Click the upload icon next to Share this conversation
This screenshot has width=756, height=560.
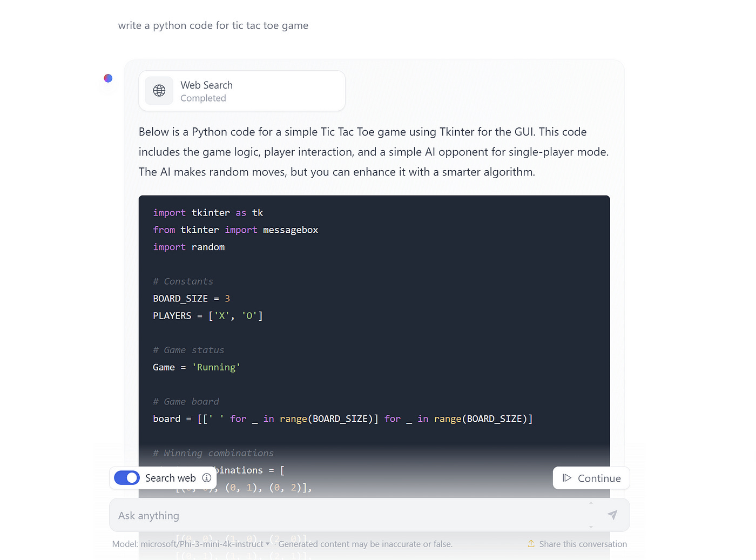[531, 544]
